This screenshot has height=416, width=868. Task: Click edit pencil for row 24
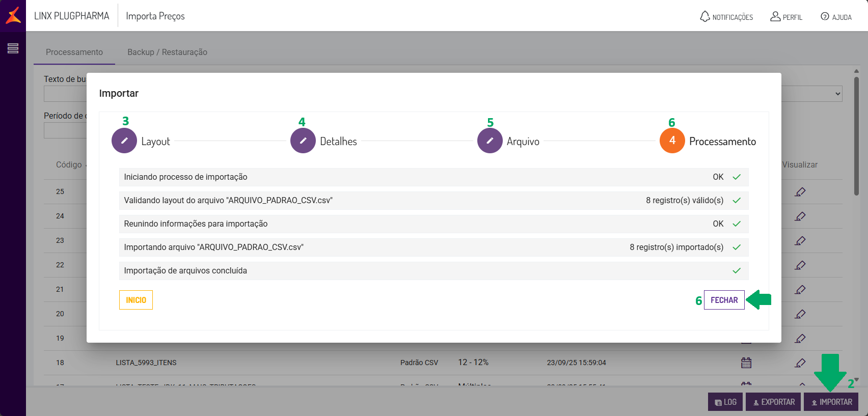800,216
